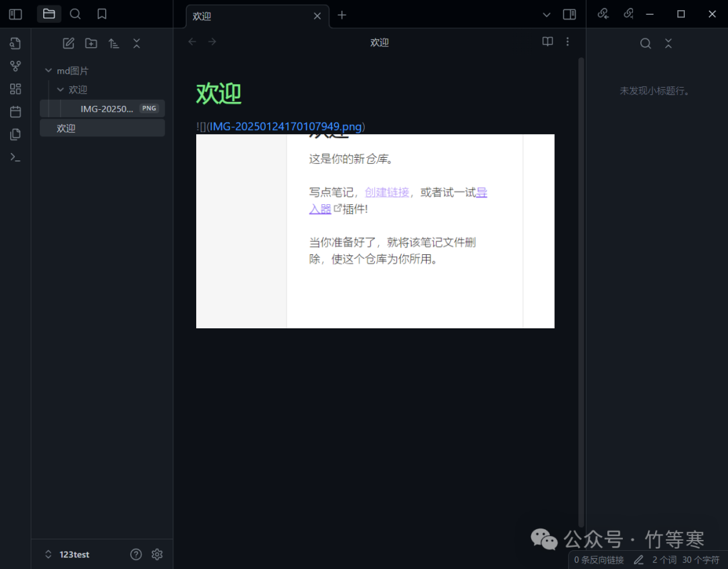Switch to the 欢迎 tab
The width and height of the screenshot is (728, 569).
(x=202, y=15)
